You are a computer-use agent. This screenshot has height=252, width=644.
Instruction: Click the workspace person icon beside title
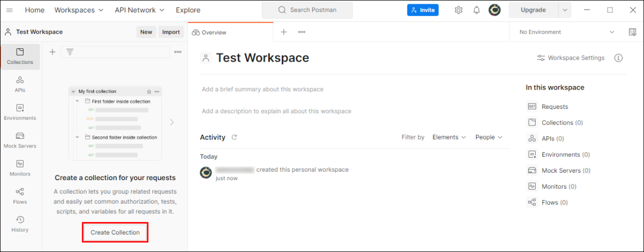click(x=206, y=58)
